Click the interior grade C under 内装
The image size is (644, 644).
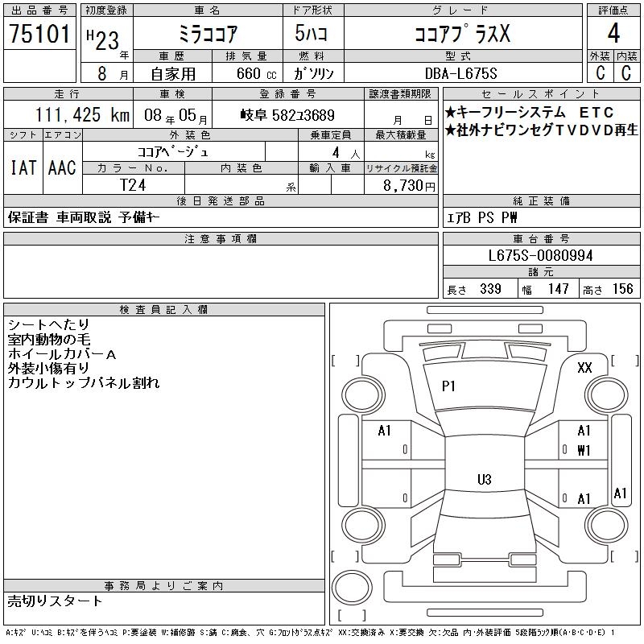click(626, 72)
